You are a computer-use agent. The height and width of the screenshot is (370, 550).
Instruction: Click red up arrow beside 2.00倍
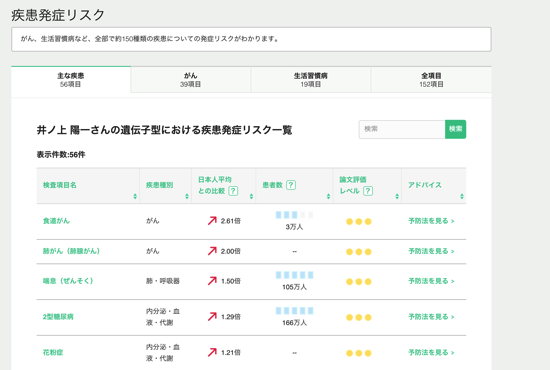click(212, 251)
